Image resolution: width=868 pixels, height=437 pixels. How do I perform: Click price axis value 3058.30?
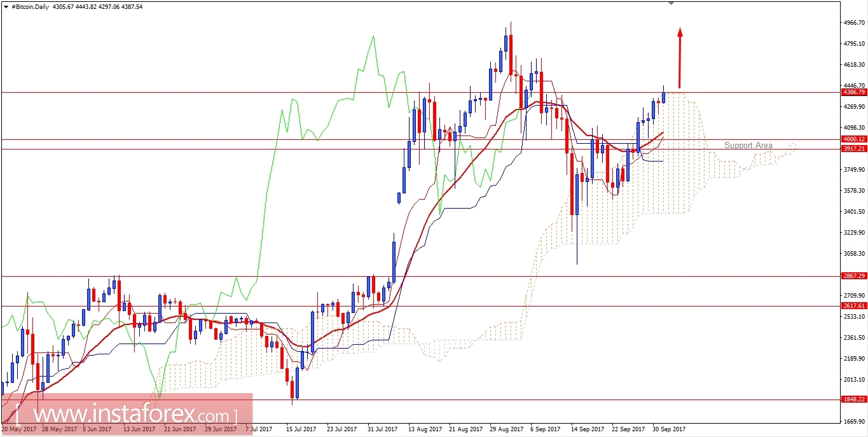854,254
